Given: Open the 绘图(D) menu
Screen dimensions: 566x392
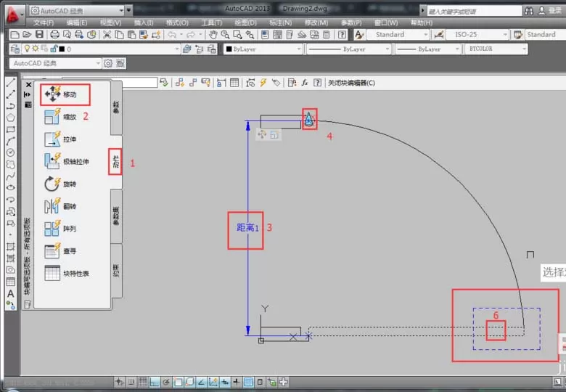Looking at the screenshot, I should coord(245,23).
